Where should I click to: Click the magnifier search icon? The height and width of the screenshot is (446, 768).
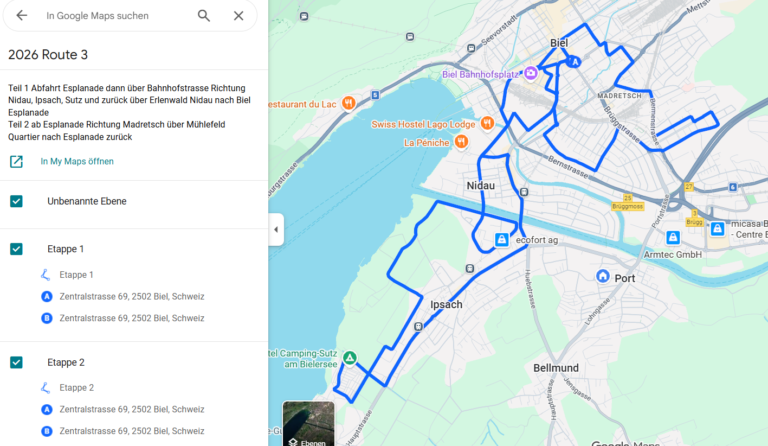click(x=204, y=16)
